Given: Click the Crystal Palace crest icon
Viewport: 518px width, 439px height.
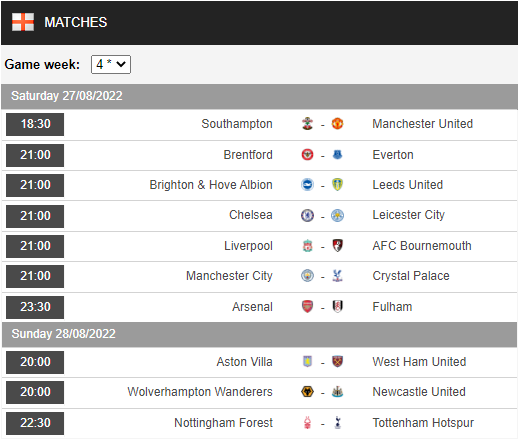Looking at the screenshot, I should [337, 276].
